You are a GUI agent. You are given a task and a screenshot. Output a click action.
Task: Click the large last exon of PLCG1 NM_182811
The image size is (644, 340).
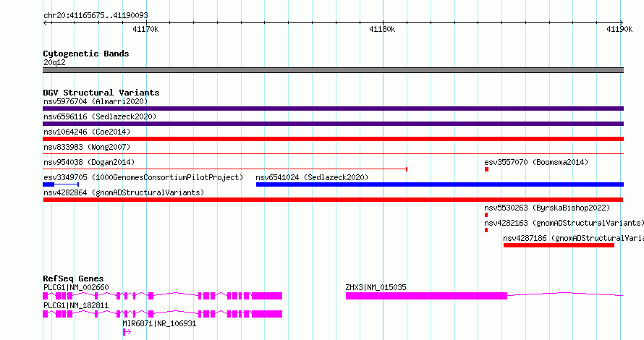click(267, 314)
